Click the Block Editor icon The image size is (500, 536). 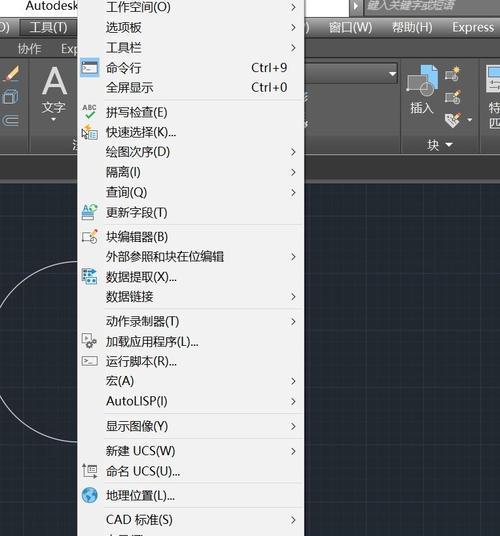[x=90, y=237]
